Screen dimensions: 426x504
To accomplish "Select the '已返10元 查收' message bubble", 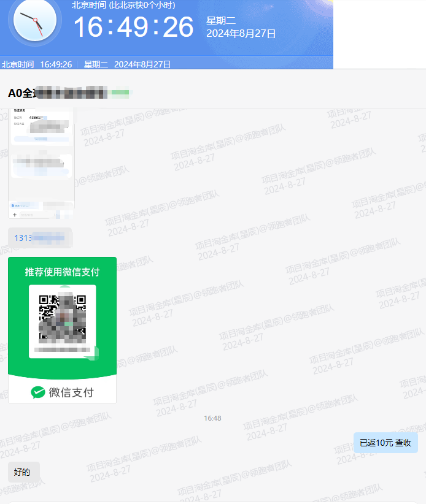I will tap(385, 443).
